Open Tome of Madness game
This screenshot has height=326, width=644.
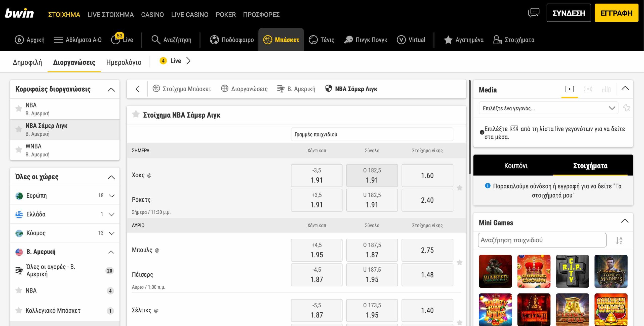[x=611, y=271]
